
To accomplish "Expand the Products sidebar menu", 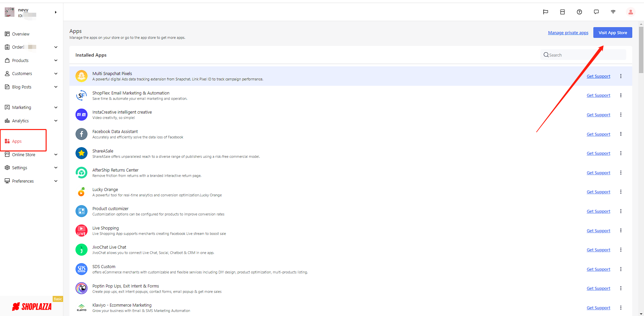I will click(56, 60).
